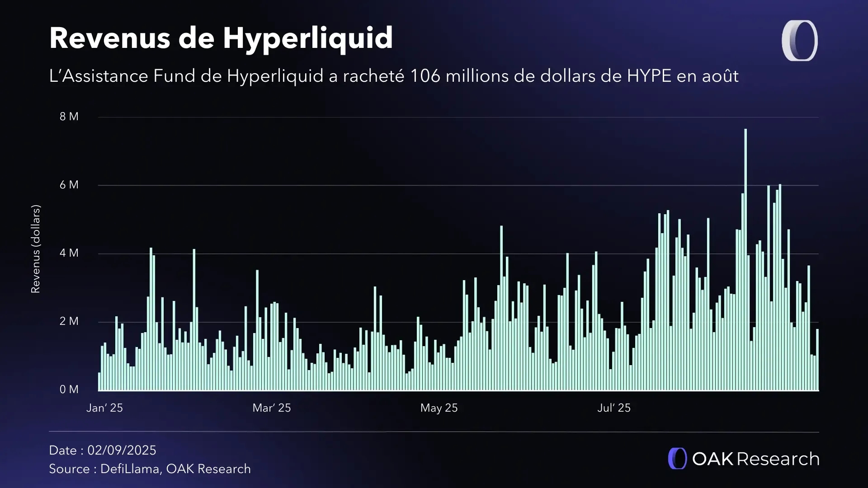This screenshot has height=488, width=868.
Task: Click the tallest bar near 7.6 M
Action: (x=745, y=260)
